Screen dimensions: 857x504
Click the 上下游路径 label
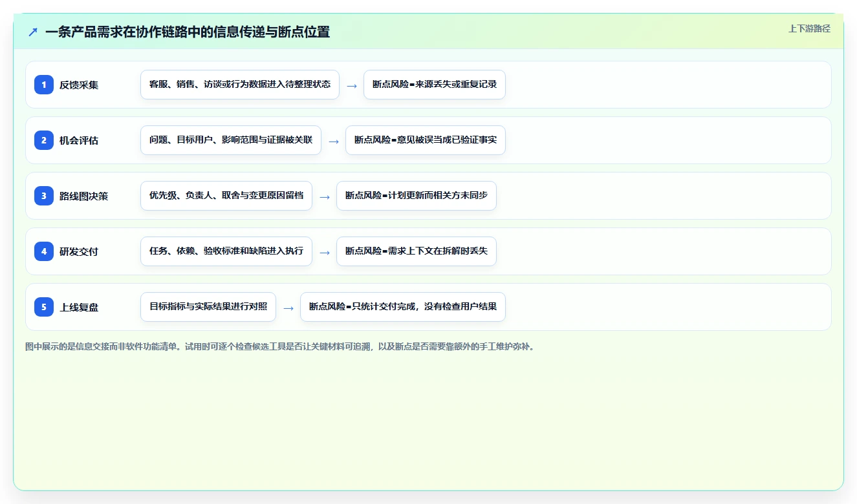click(x=809, y=28)
